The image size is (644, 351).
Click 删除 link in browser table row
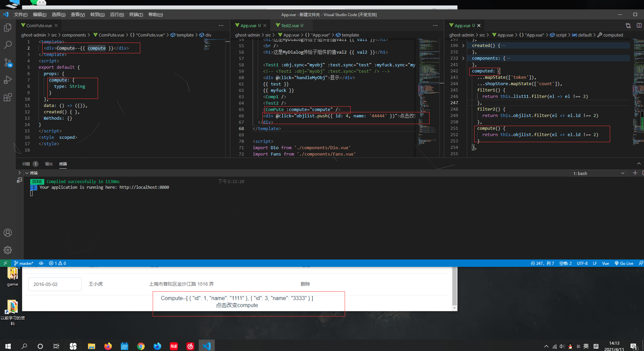pyautogui.click(x=305, y=284)
